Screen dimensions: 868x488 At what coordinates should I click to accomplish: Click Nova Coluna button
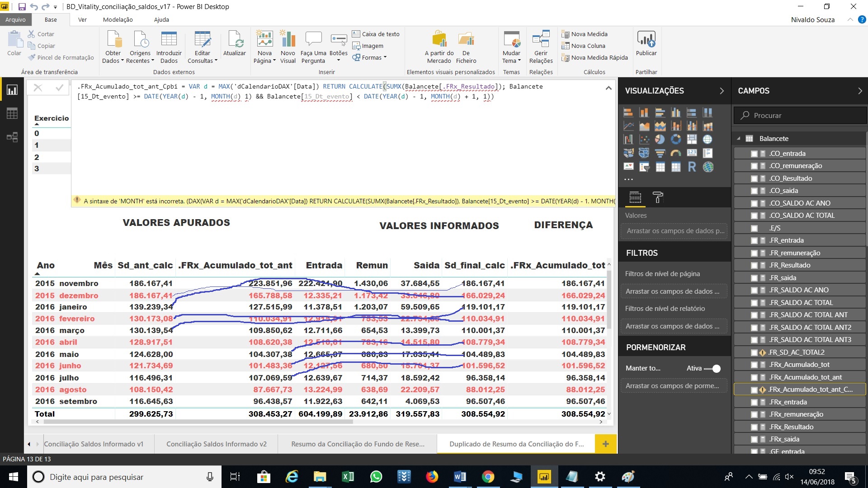[583, 46]
